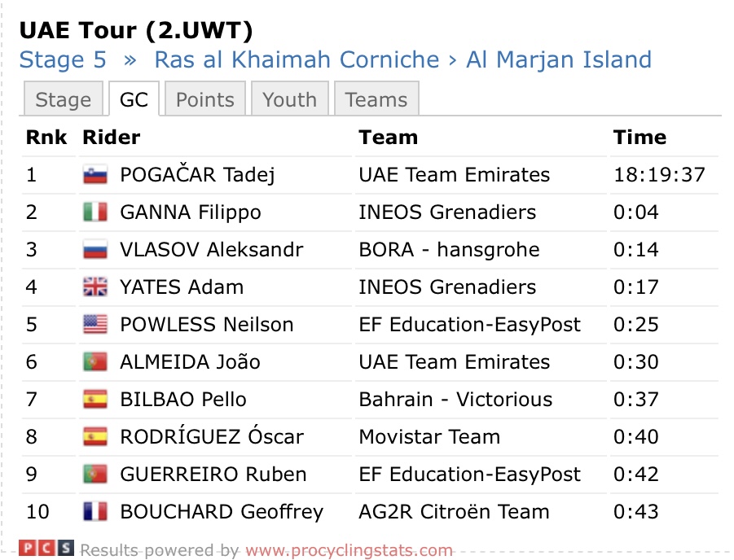Click the US flag beside Powless
The width and height of the screenshot is (734, 560).
coord(95,325)
